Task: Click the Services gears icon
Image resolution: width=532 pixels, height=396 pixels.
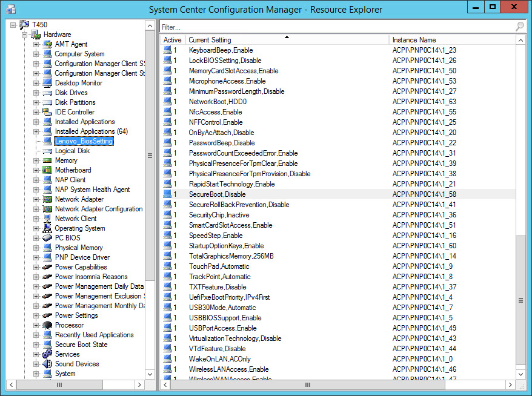Action: (47, 354)
